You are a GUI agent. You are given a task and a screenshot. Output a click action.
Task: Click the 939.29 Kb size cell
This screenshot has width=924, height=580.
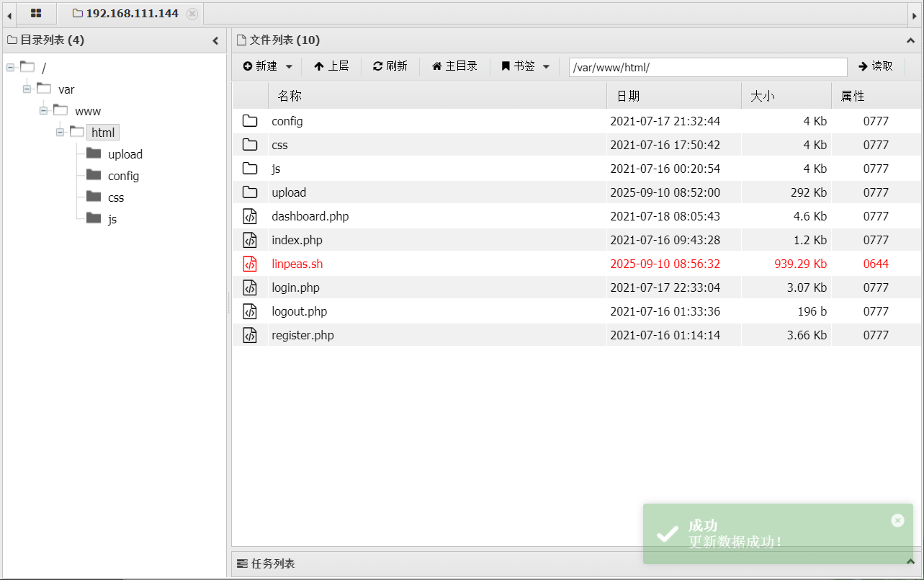(x=800, y=264)
